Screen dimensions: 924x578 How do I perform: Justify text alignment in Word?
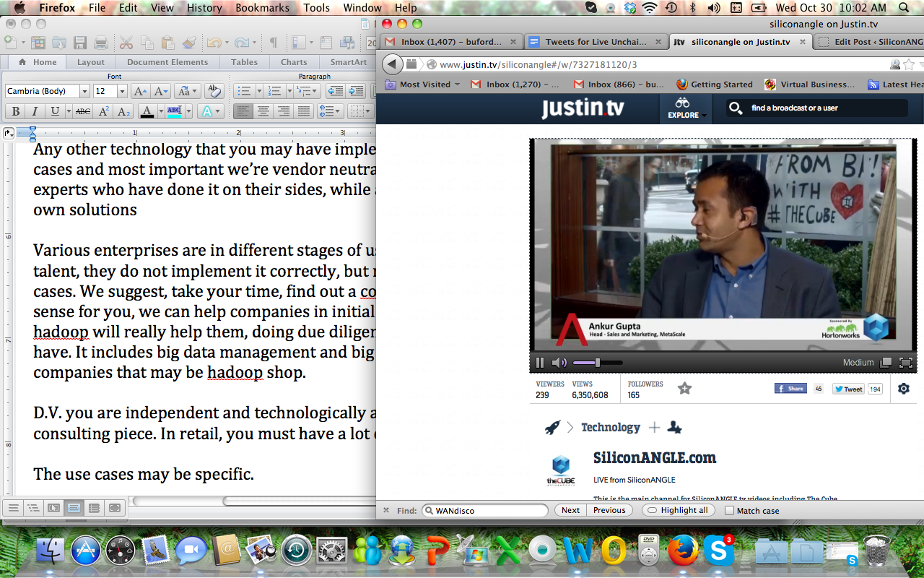point(304,111)
